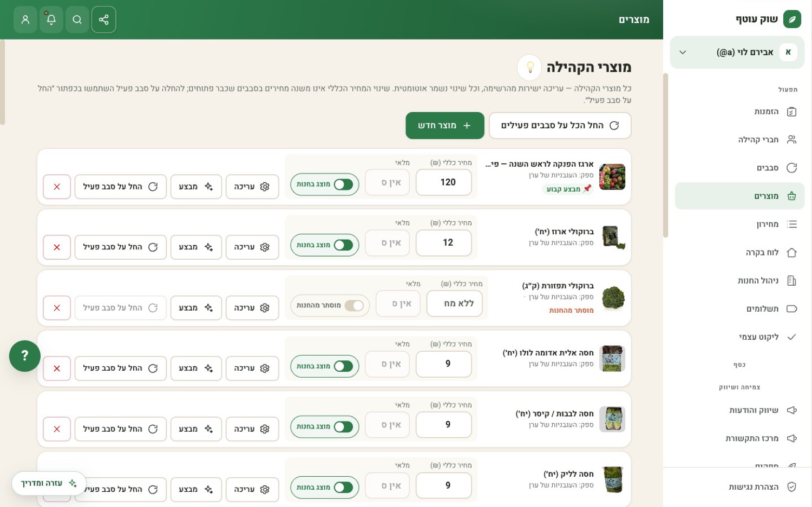Click מבצע for ברוקולי תפזורת
The width and height of the screenshot is (812, 507).
(x=196, y=308)
